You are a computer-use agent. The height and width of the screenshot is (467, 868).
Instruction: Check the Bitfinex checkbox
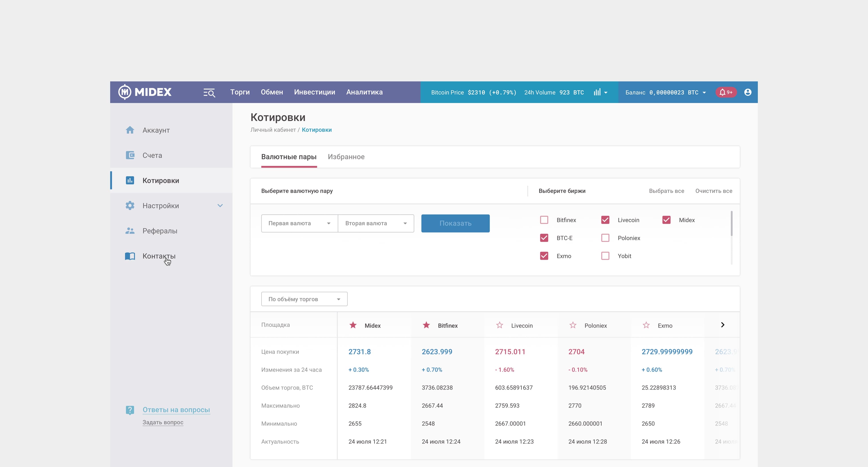[x=544, y=220]
